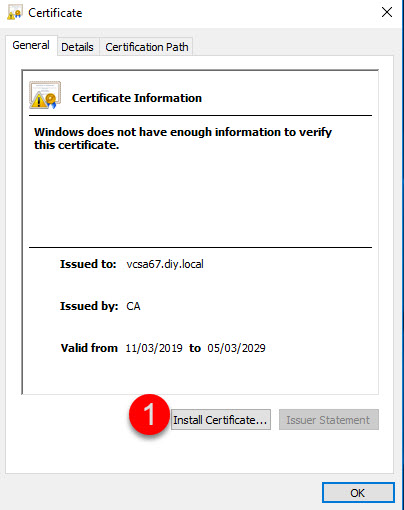Switch to the Details tab
Viewport: 404px width, 510px height.
point(77,47)
